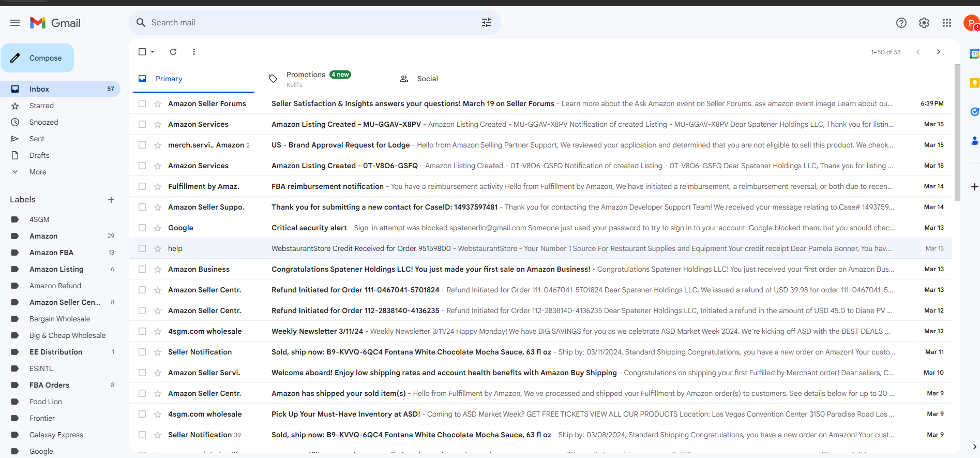Star the Amazon Business email

[x=158, y=269]
